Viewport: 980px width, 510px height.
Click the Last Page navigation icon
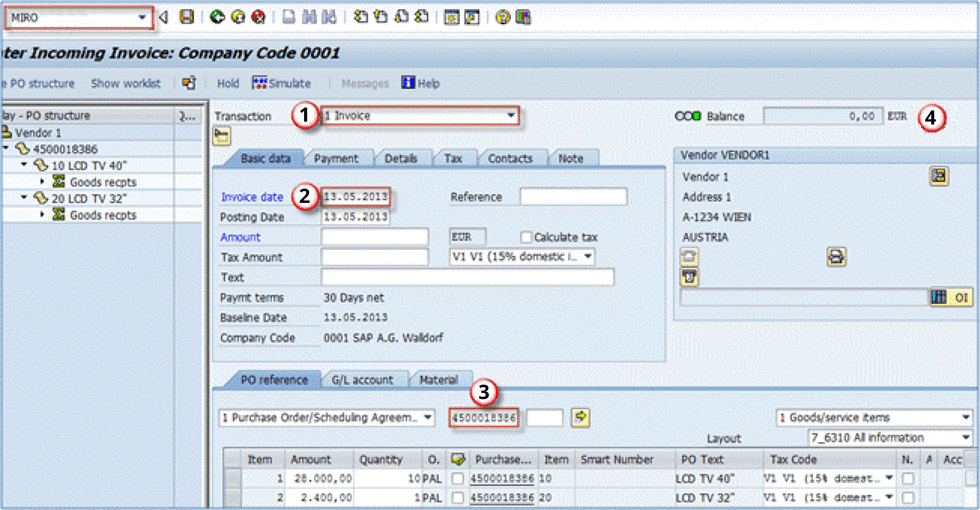(x=422, y=17)
